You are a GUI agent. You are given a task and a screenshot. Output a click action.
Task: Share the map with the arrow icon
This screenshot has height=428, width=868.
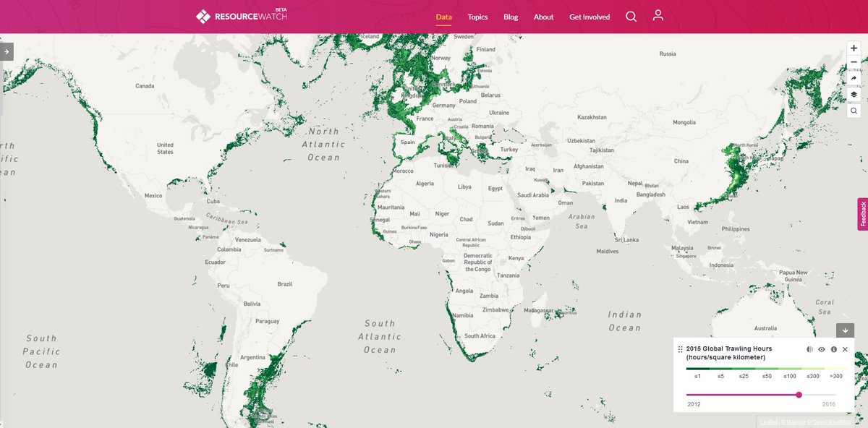tap(854, 79)
